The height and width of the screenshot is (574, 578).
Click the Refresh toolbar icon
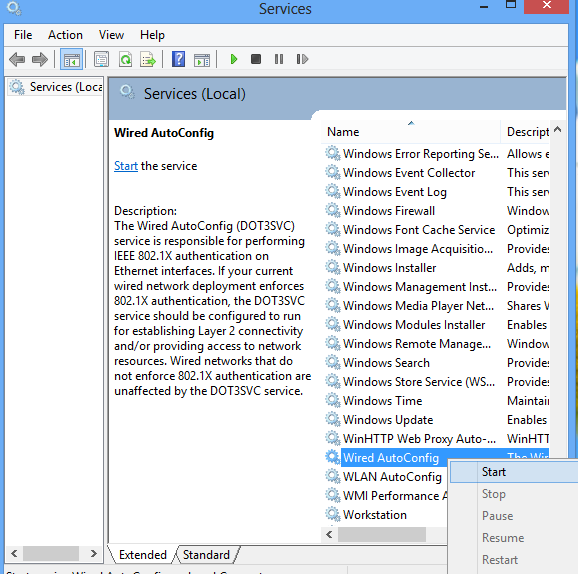[125, 59]
